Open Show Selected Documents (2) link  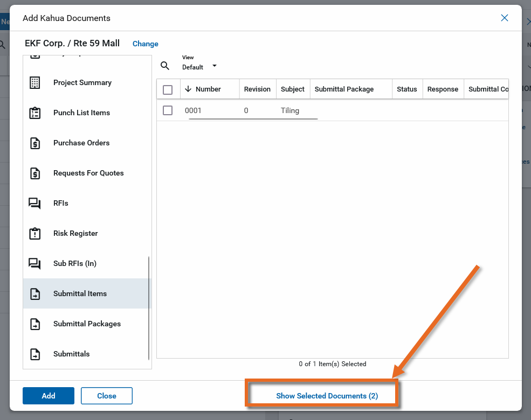point(327,396)
